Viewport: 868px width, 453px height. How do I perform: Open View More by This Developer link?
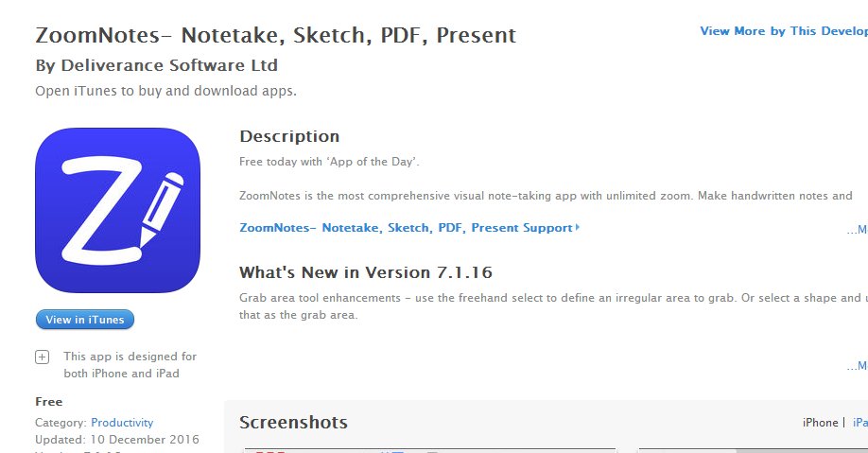click(x=783, y=31)
